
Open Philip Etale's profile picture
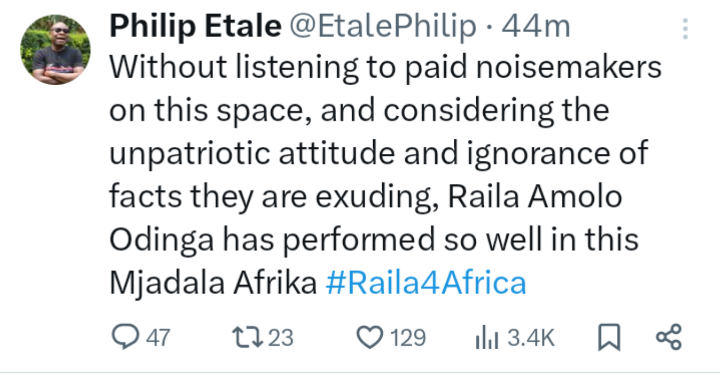click(55, 50)
